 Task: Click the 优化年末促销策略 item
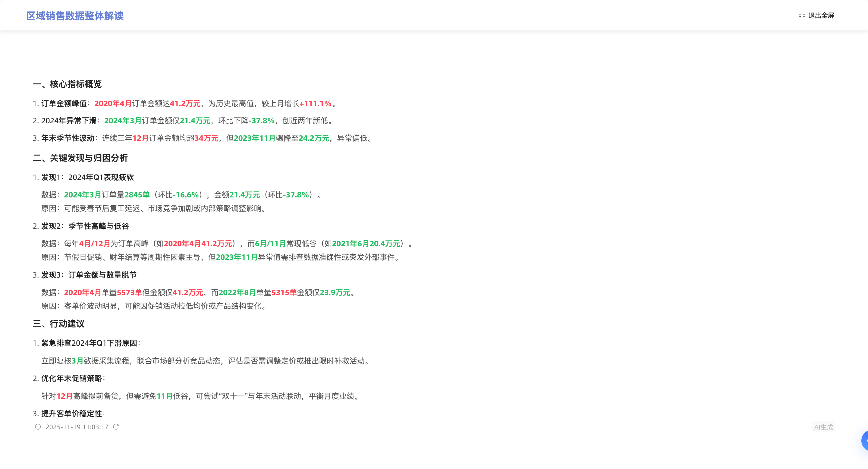click(x=71, y=378)
